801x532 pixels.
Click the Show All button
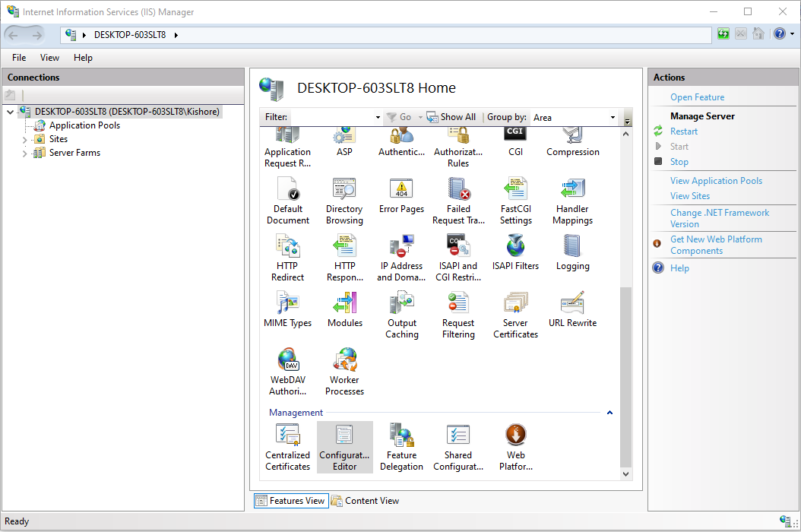click(x=451, y=117)
